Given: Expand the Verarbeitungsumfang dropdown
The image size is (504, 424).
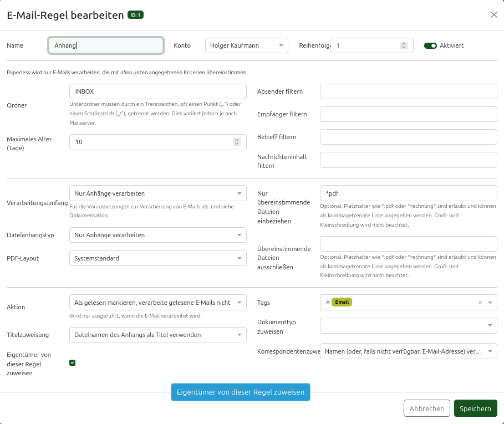Looking at the screenshot, I should [157, 193].
